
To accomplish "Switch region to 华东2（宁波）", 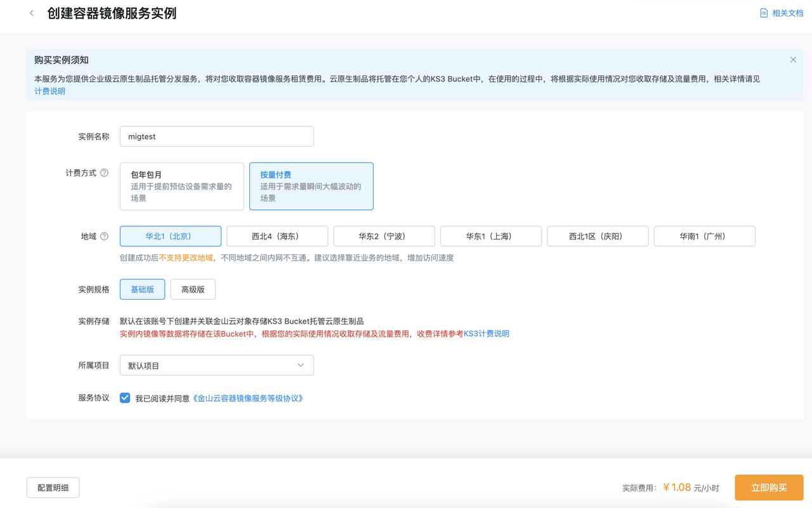I will pos(384,236).
